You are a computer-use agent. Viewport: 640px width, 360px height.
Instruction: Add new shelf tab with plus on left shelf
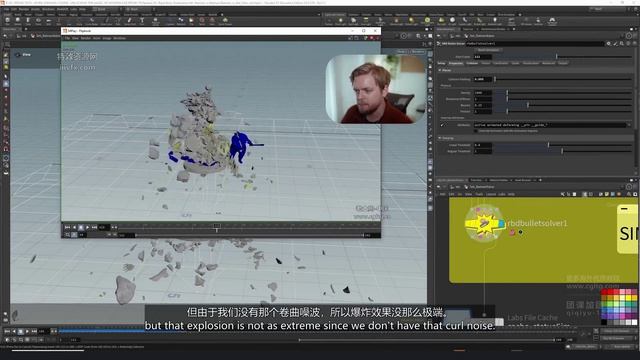222,15
